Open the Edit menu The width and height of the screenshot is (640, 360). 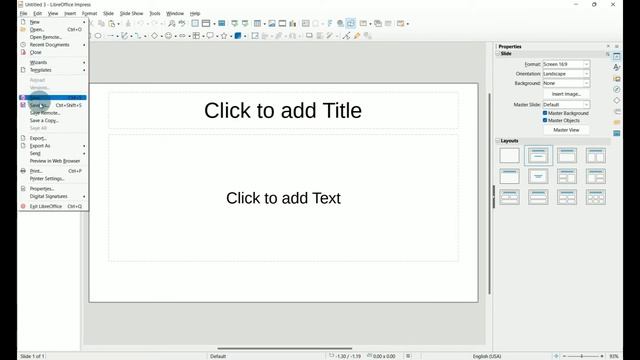point(38,13)
